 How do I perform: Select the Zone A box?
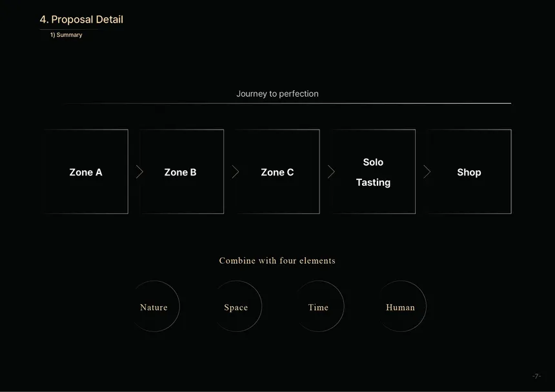click(86, 171)
